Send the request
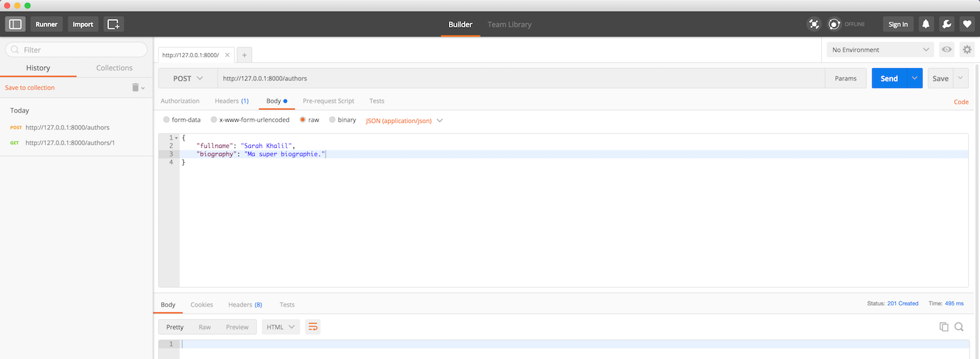 (889, 78)
